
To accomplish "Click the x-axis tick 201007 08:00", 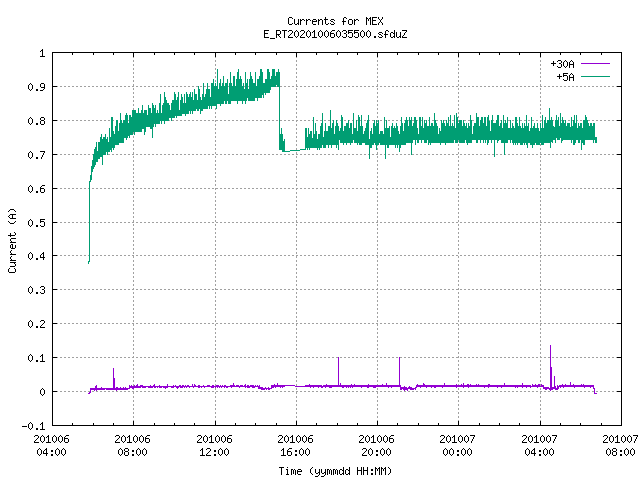I will click(620, 445).
